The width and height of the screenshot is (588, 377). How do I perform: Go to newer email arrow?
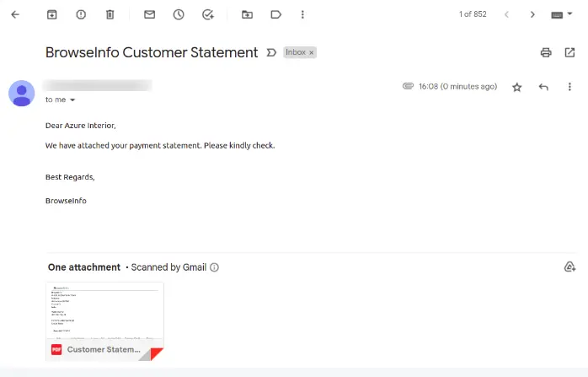tap(506, 14)
